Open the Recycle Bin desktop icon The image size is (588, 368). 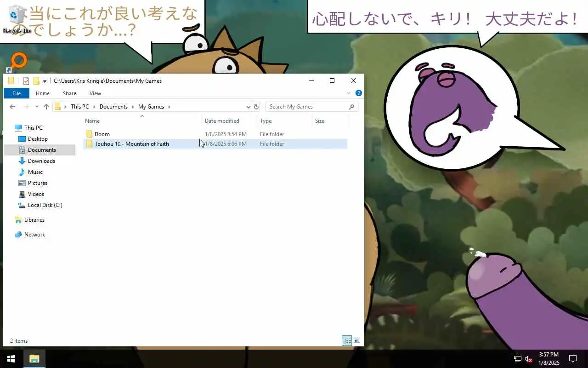click(x=17, y=18)
